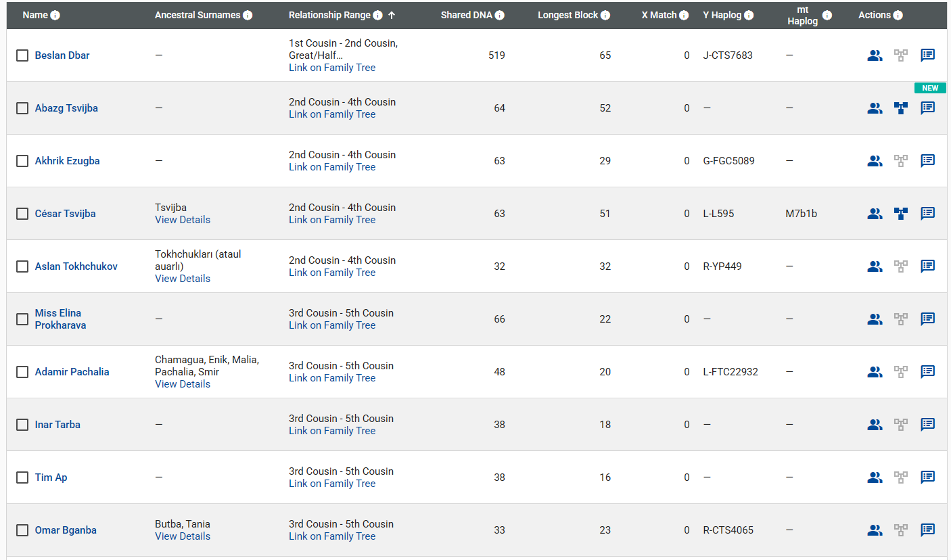Open Tim Ap's match profile
This screenshot has width=951, height=560.
[51, 477]
